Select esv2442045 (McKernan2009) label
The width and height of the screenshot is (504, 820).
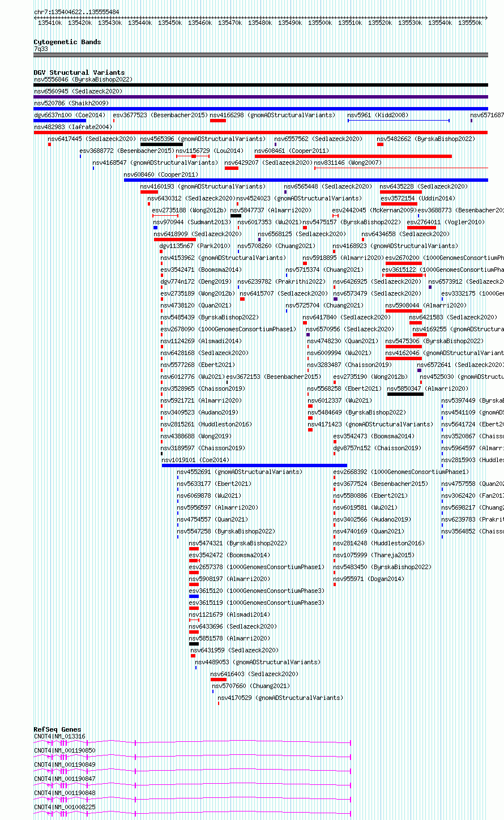pos(374,210)
